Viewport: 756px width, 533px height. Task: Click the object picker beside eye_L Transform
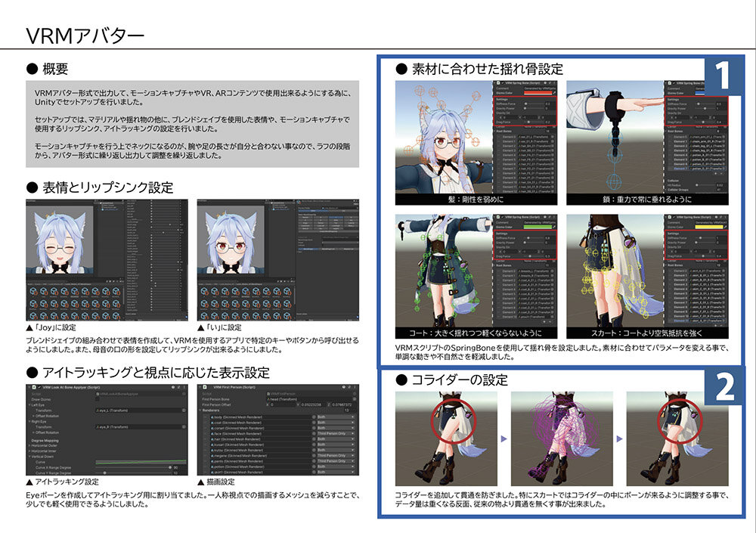click(184, 411)
